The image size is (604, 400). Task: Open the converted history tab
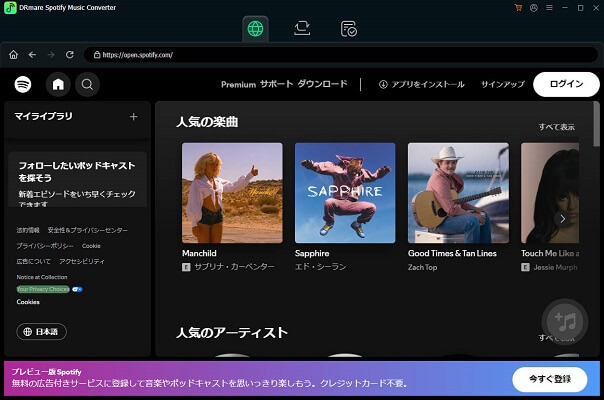pos(349,29)
